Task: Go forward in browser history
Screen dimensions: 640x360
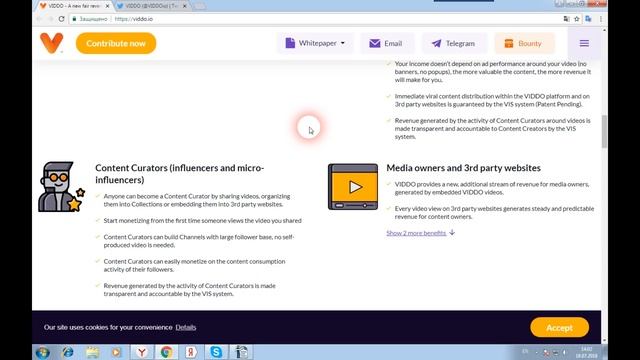Action: 50,19
